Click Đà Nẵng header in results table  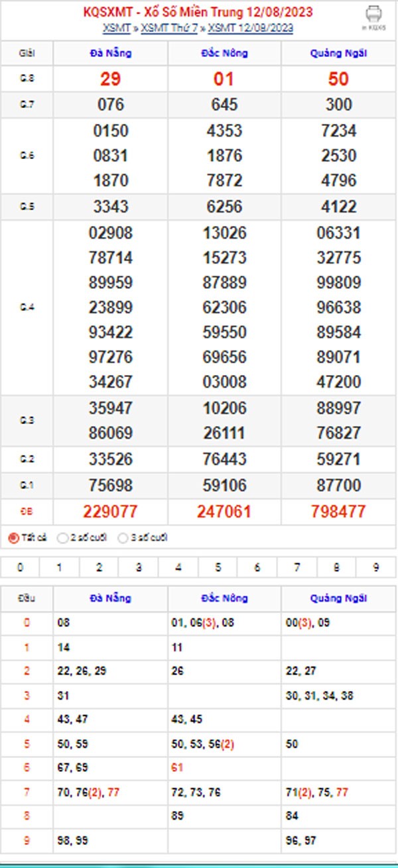tap(110, 53)
